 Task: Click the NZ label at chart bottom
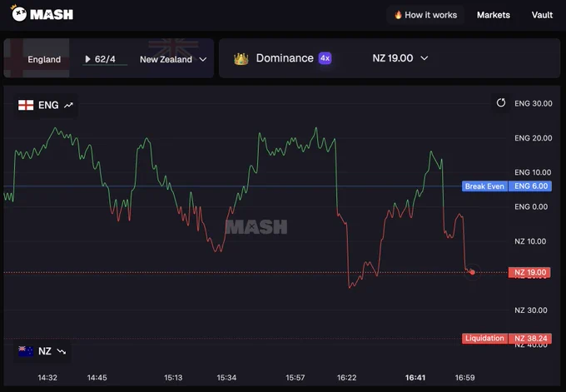(45, 351)
